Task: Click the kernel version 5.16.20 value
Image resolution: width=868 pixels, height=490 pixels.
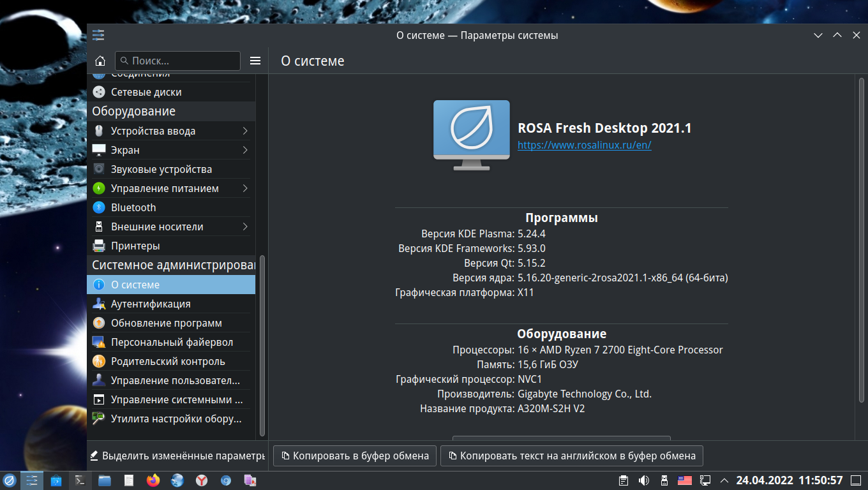Action: coord(623,278)
